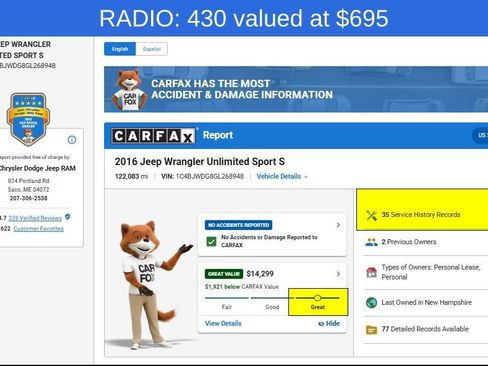This screenshot has width=488, height=366.
Task: Open 77 Detailed Records Available
Action: click(425, 329)
